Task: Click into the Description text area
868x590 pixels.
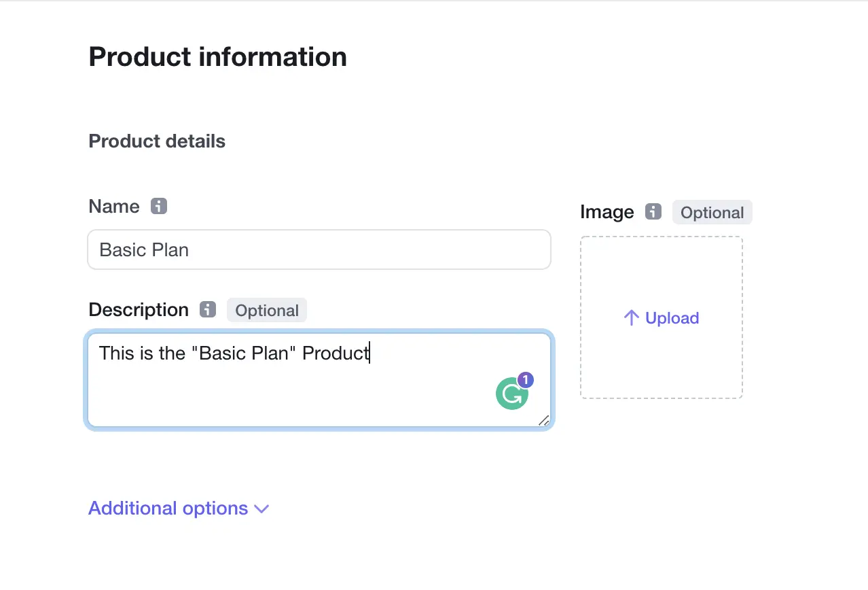Action: (x=319, y=380)
